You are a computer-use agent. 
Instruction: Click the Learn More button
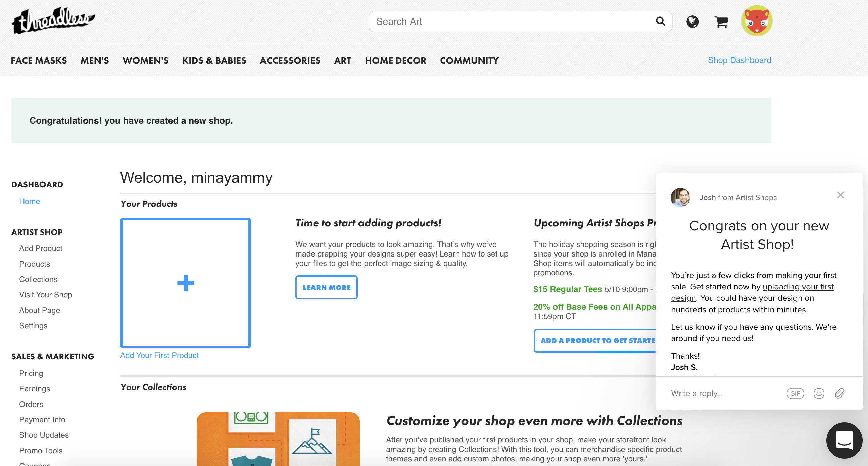point(326,287)
